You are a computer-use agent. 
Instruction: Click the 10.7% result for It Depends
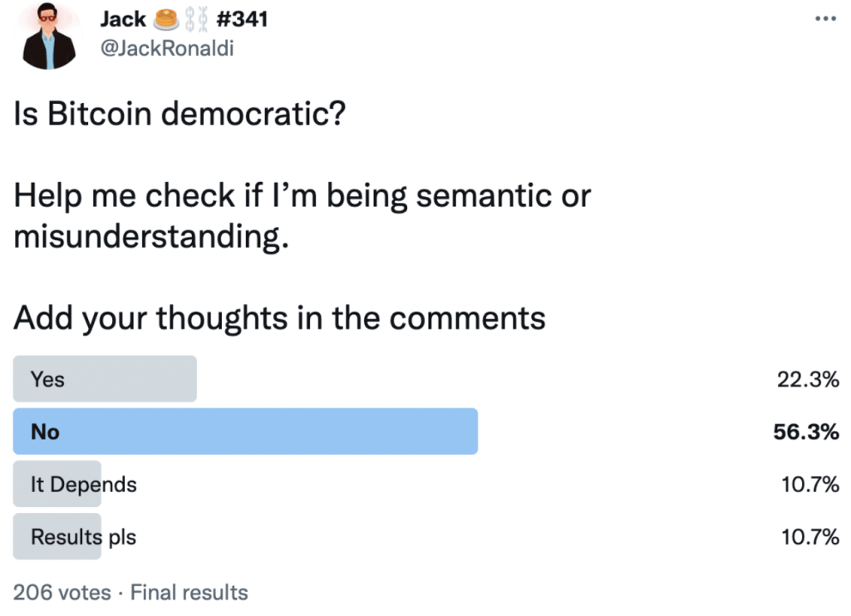810,484
